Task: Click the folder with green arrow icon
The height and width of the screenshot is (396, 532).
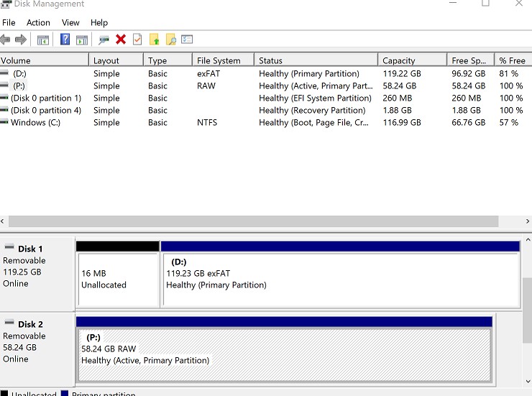Action: click(154, 40)
